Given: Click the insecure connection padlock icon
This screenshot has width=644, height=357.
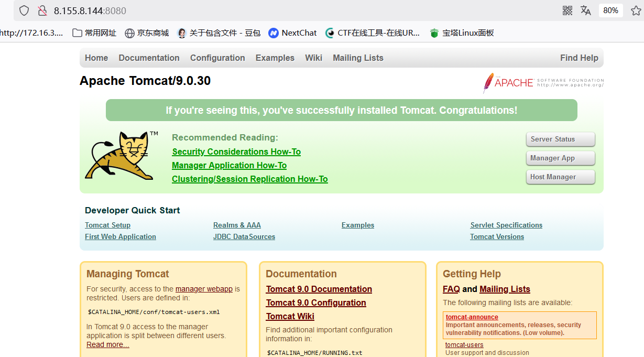Looking at the screenshot, I should [x=42, y=10].
